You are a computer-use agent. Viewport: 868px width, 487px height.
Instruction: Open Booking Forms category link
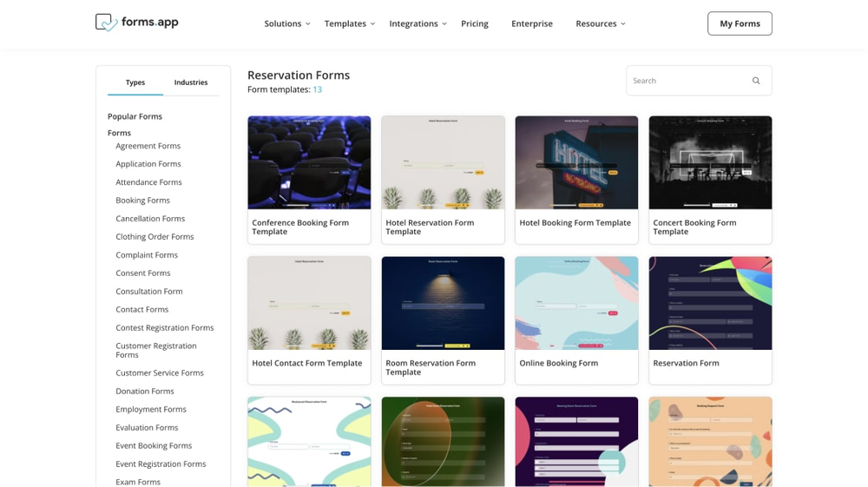(x=142, y=201)
